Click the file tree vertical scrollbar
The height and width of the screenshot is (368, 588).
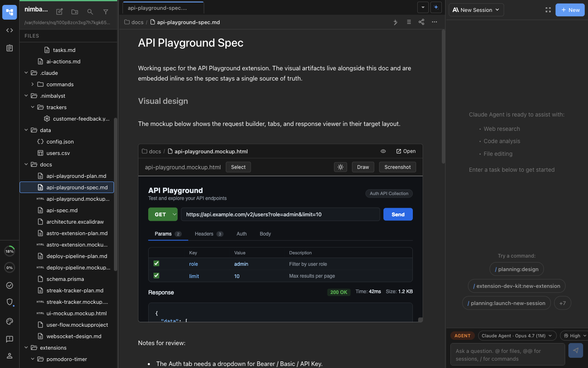click(x=116, y=194)
